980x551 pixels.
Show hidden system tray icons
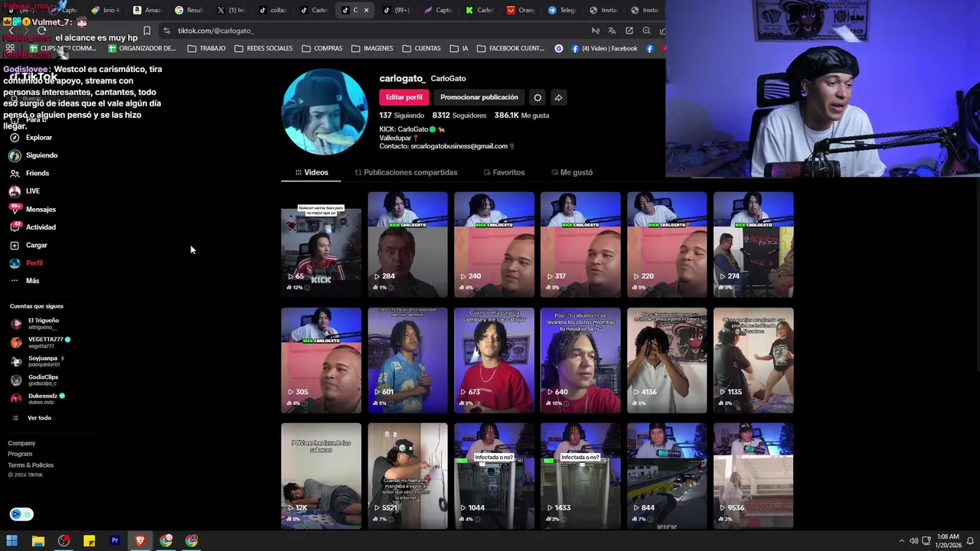[x=900, y=541]
